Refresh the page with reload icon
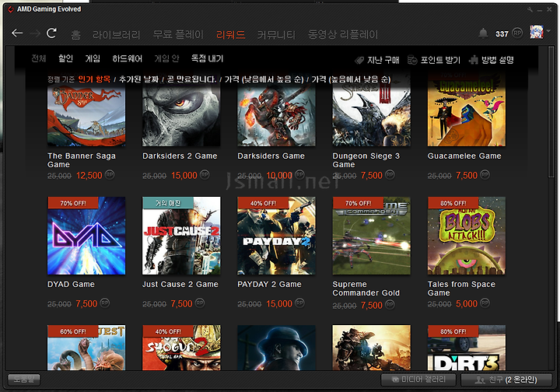This screenshot has width=560, height=392. 52,33
